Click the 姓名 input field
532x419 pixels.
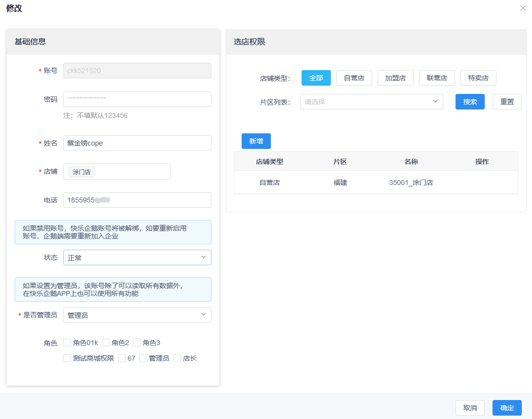click(137, 143)
